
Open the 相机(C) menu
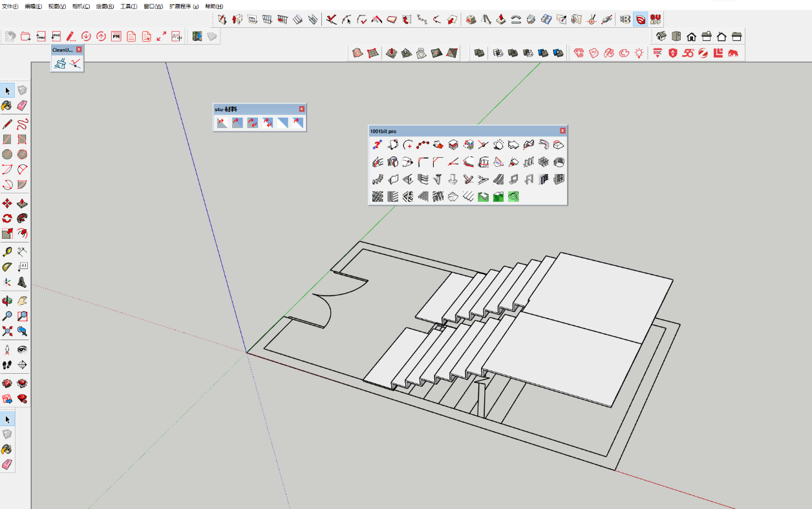[81, 6]
